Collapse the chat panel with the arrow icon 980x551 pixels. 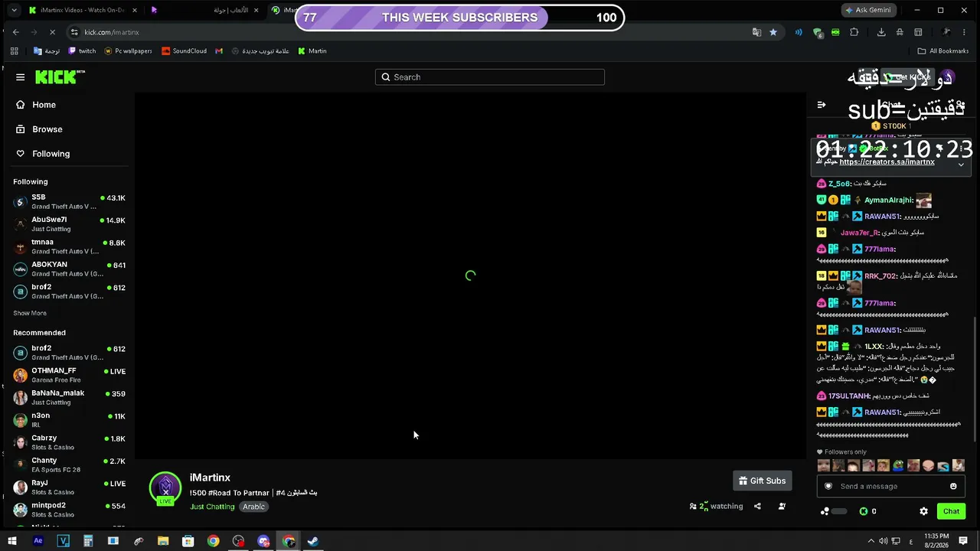point(822,105)
